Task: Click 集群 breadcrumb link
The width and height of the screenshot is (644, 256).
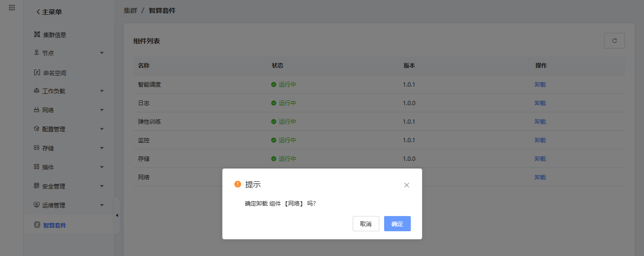Action: [x=130, y=10]
